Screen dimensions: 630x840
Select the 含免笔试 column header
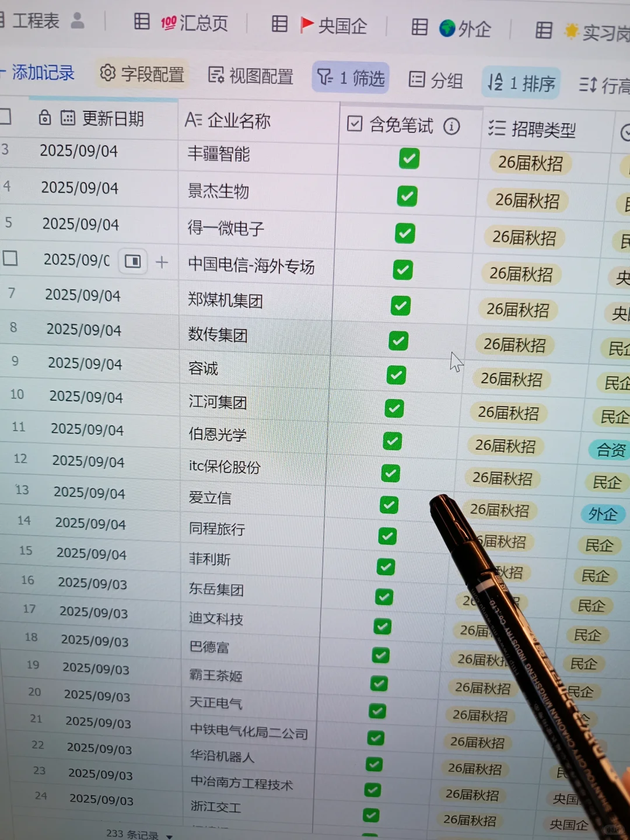click(410, 125)
